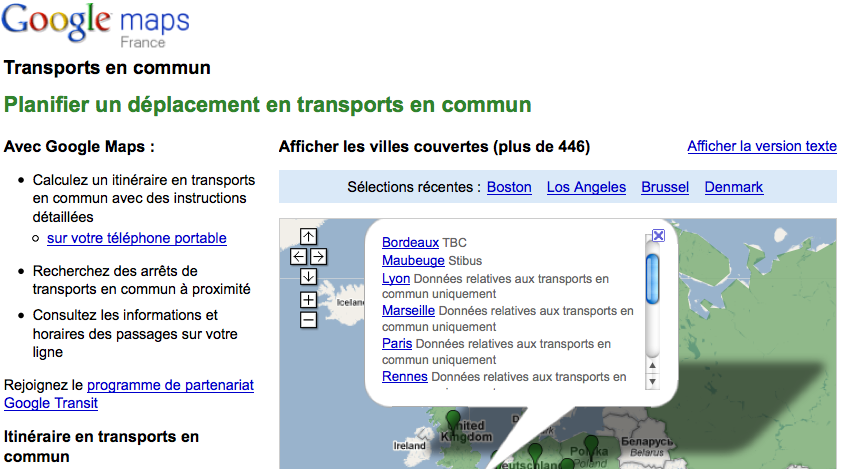Viewport: 847px width, 469px height.
Task: Choose Boston in recent selections
Action: pyautogui.click(x=509, y=187)
